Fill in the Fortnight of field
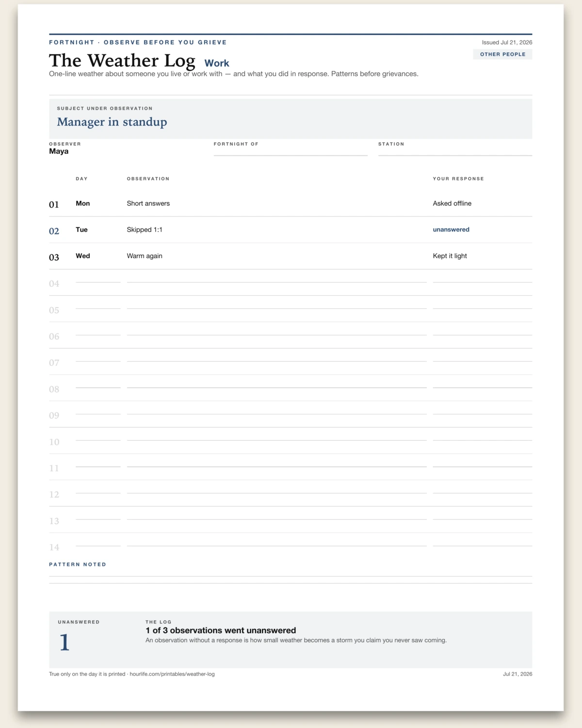Viewport: 582px width, 728px height. (291, 151)
